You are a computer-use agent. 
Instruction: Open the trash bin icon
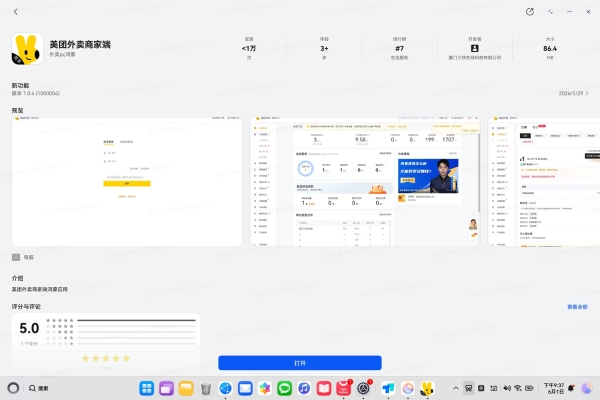206,389
